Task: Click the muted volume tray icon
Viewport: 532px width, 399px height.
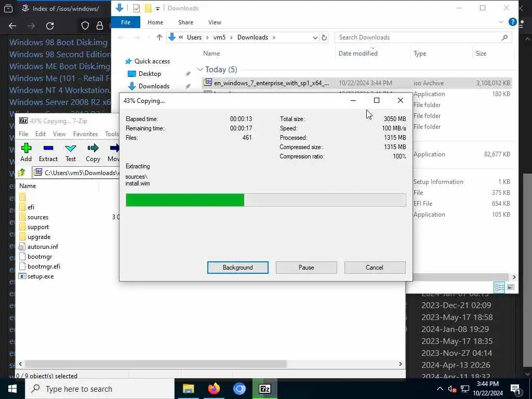Action: (452, 389)
